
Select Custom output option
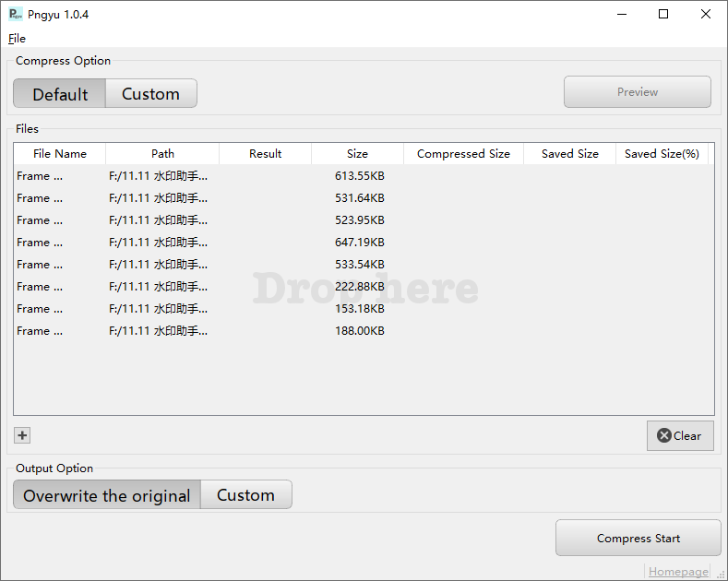pyautogui.click(x=245, y=495)
